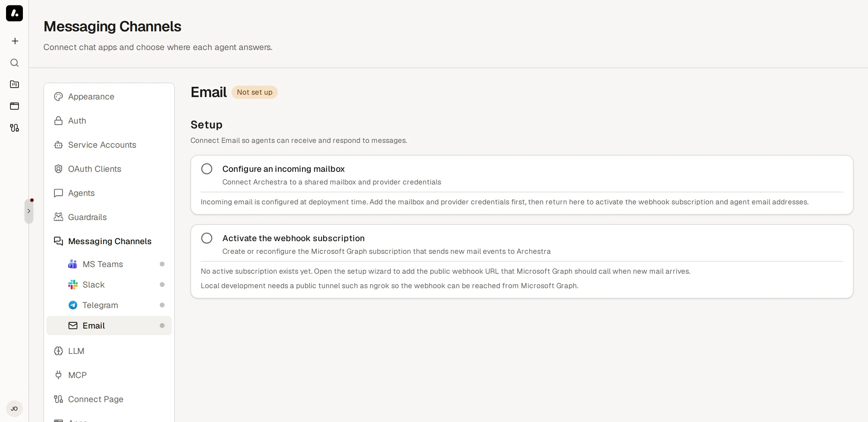Click Telegram status dot
The image size is (868, 422).
click(x=162, y=305)
